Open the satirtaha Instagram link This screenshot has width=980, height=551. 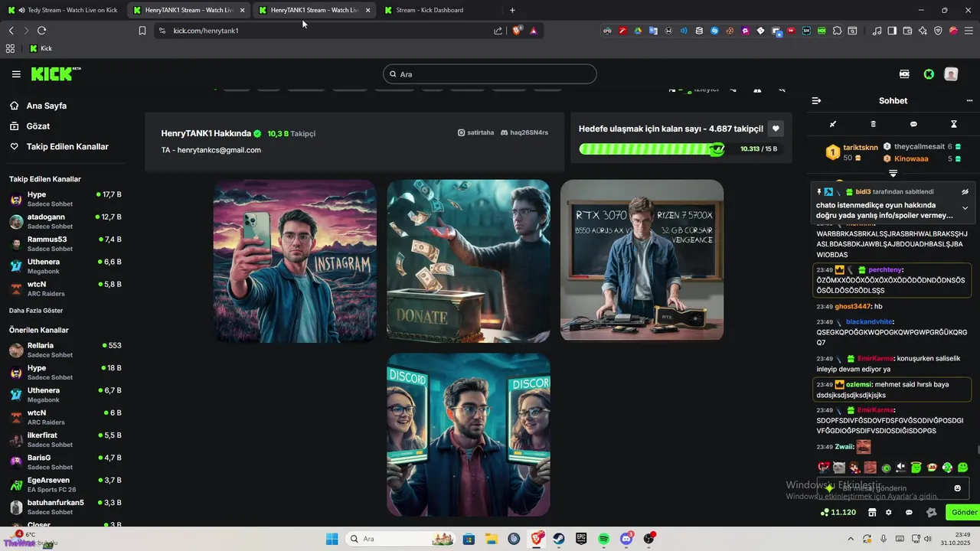click(475, 132)
